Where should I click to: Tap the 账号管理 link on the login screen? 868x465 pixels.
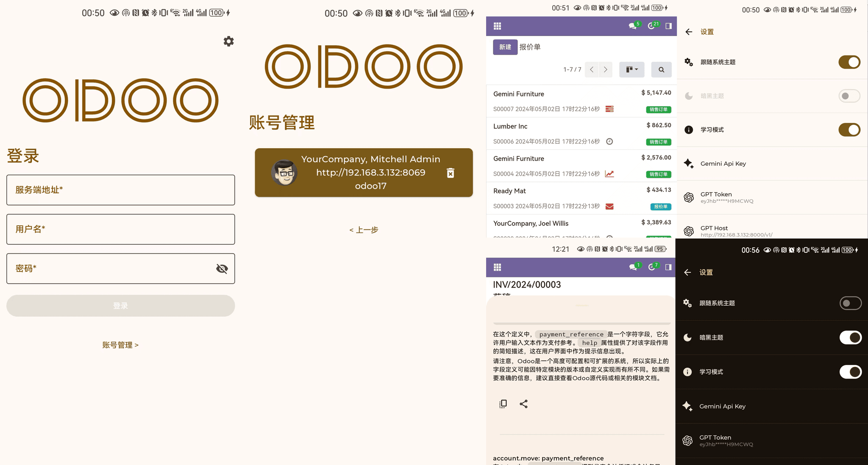[x=120, y=345]
